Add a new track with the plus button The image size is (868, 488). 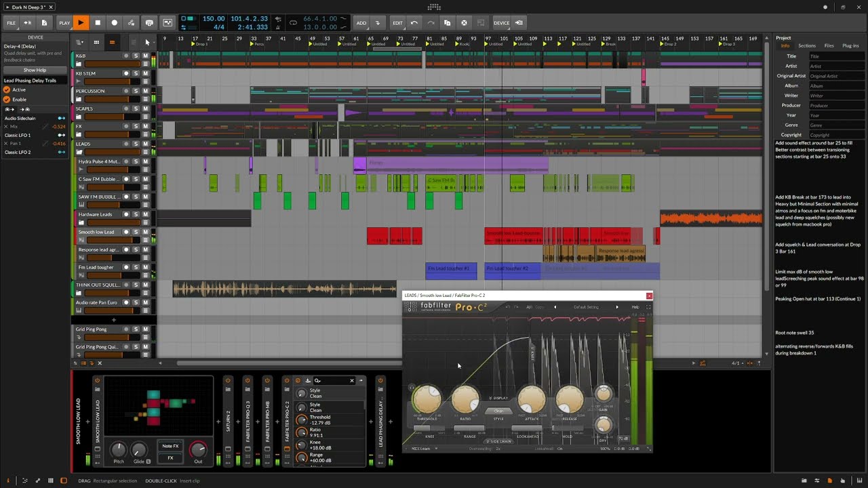(113, 320)
